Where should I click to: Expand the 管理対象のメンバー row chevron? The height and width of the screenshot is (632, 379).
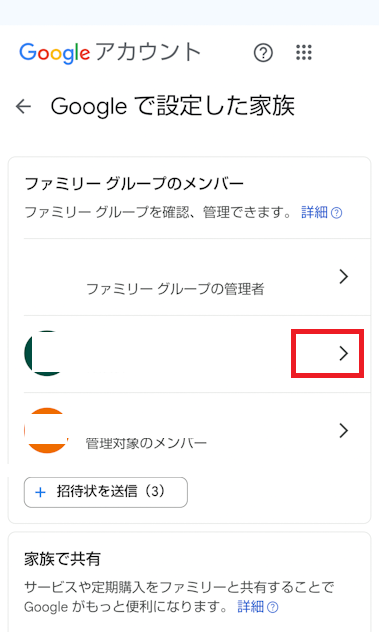click(344, 430)
